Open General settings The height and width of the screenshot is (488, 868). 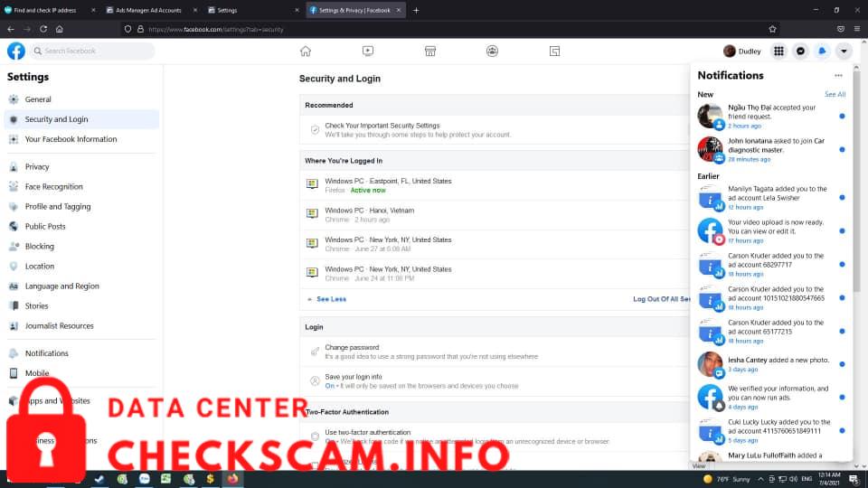[x=81, y=99]
